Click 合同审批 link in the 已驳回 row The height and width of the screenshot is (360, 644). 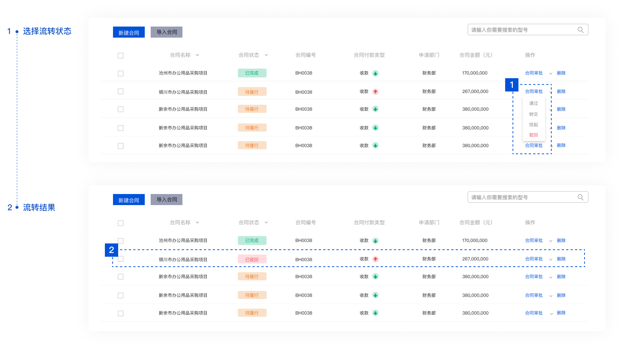click(x=534, y=259)
